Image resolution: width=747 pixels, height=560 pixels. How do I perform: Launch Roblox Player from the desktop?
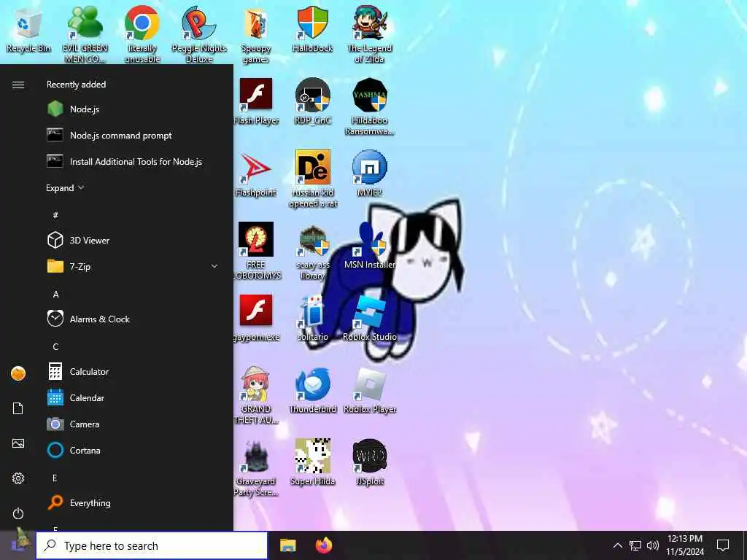tap(370, 391)
